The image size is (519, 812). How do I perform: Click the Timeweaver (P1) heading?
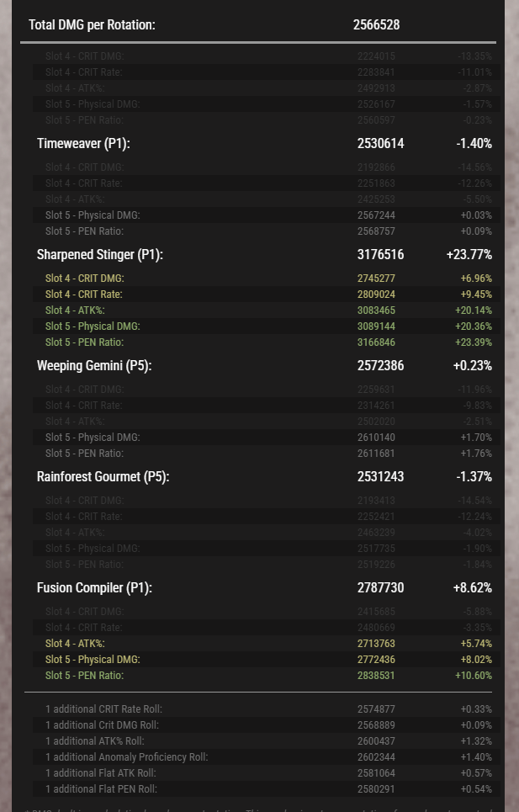pos(83,143)
